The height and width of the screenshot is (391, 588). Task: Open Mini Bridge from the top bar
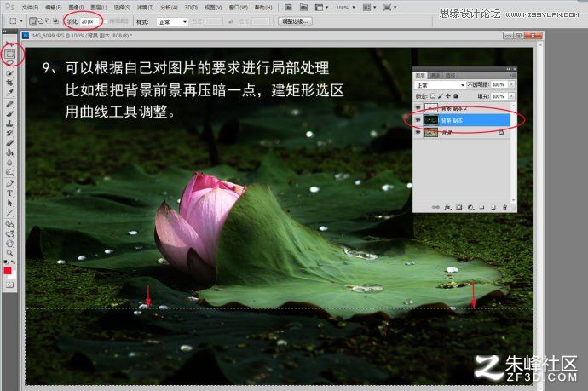[x=303, y=7]
